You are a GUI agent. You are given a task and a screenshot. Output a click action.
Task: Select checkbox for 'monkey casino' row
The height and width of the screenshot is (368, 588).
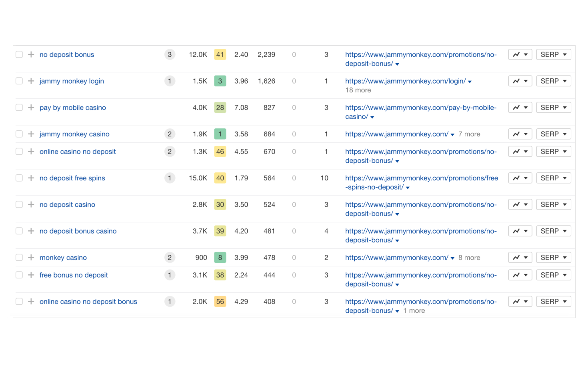pyautogui.click(x=19, y=258)
